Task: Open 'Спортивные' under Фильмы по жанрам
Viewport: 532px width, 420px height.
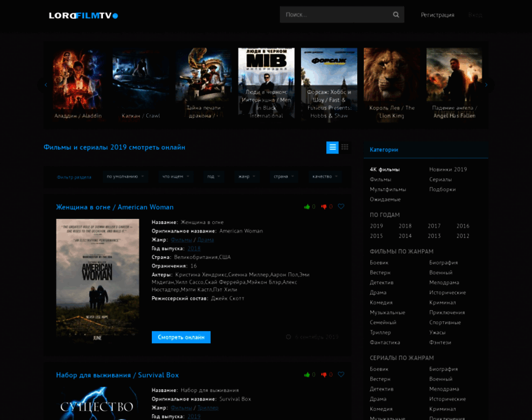Action: pyautogui.click(x=444, y=322)
